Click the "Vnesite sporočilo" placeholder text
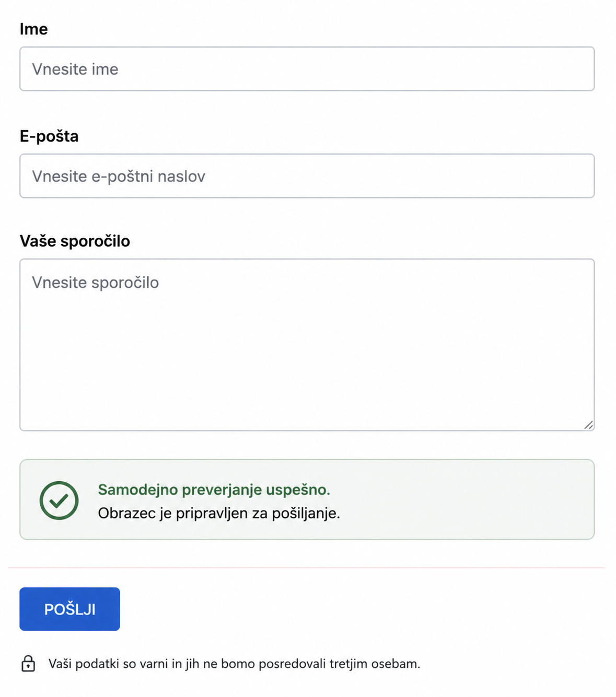The width and height of the screenshot is (616, 697). (95, 283)
